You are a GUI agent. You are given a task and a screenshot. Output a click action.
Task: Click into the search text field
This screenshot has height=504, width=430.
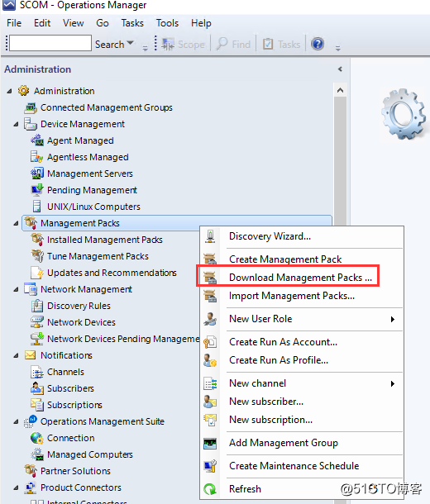point(50,43)
